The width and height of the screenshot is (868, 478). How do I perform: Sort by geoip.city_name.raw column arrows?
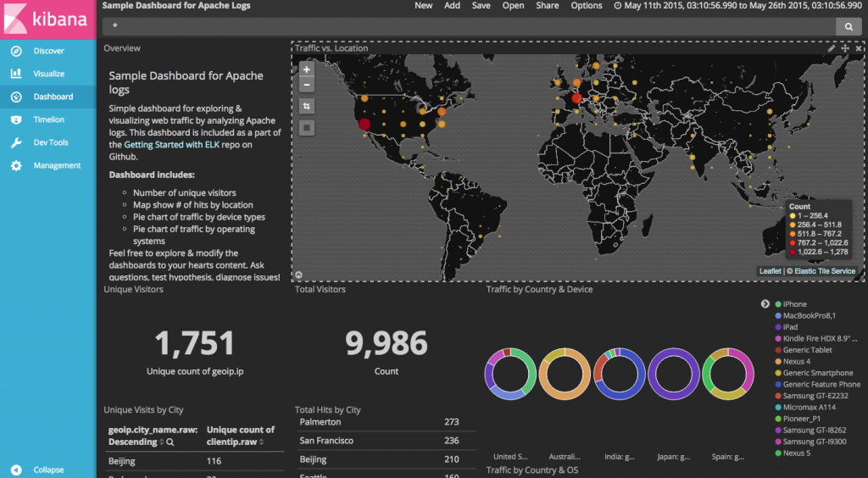tap(162, 442)
